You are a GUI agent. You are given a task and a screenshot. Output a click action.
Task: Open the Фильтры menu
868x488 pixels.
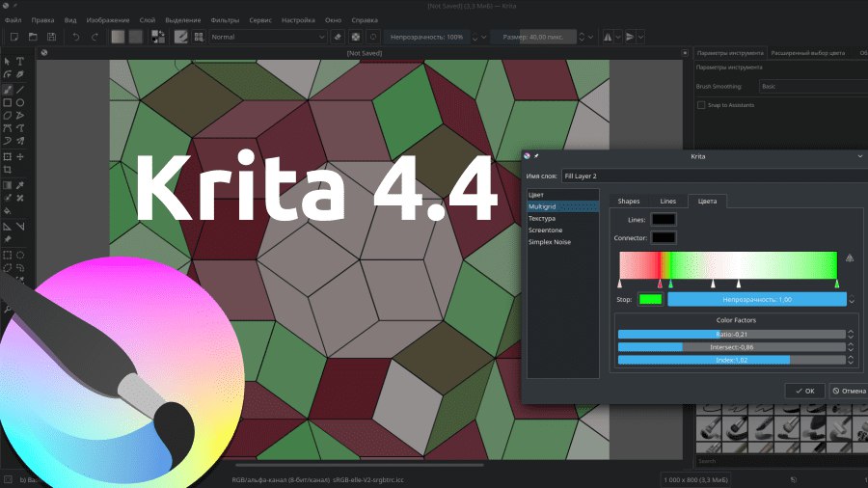(225, 20)
